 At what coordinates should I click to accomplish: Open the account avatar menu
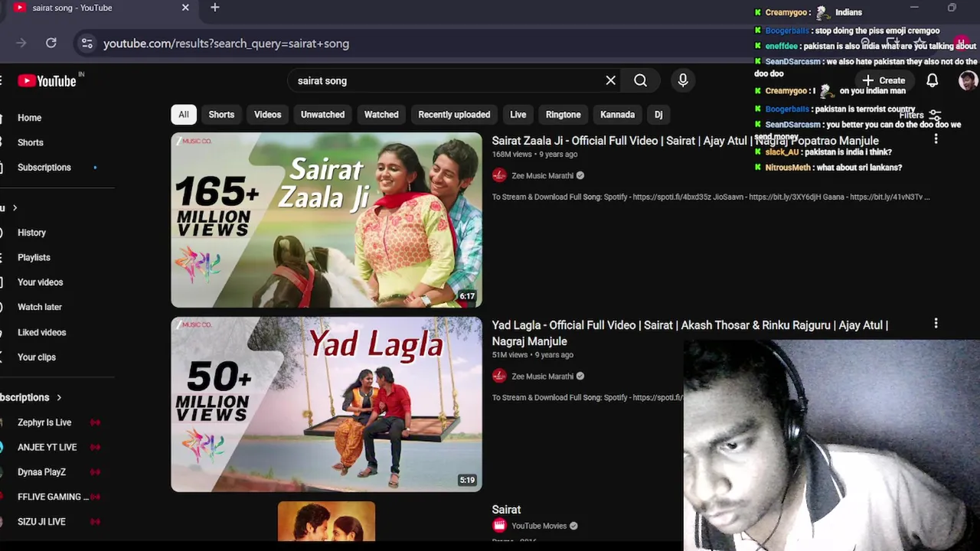(968, 80)
